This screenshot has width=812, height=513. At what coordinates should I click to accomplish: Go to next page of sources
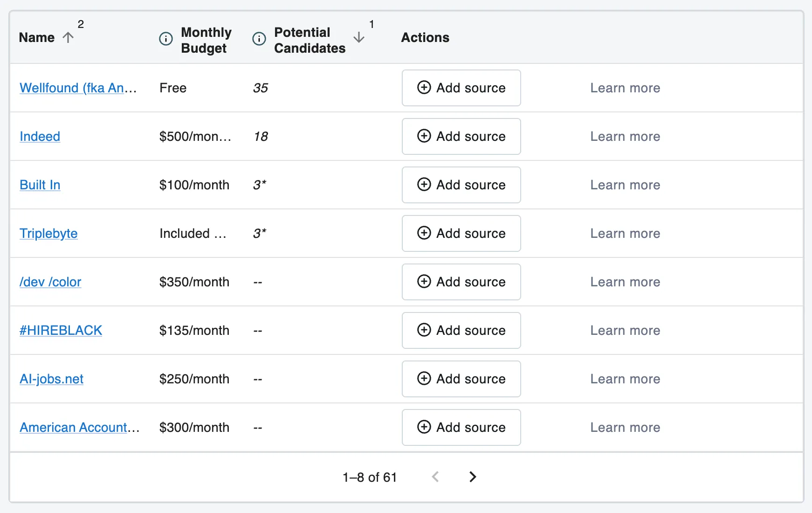(473, 477)
